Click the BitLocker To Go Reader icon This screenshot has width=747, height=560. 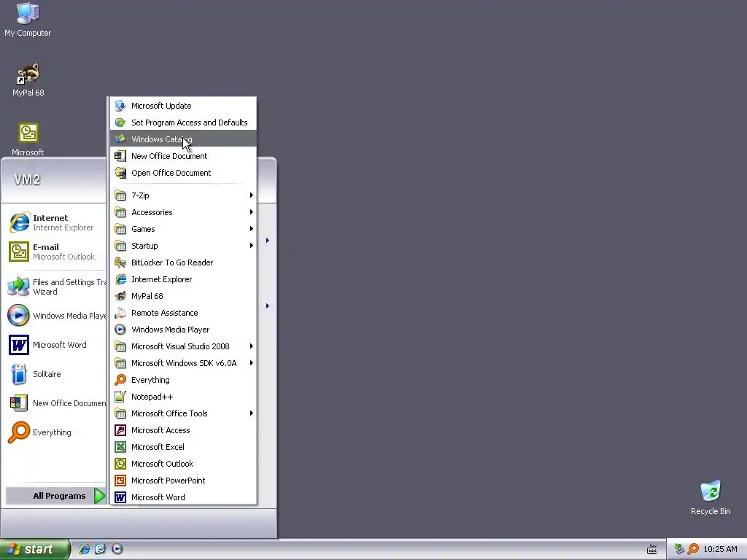[x=120, y=262]
